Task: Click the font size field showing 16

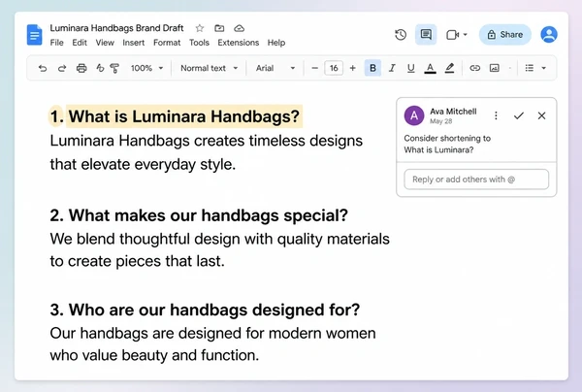Action: [x=334, y=68]
